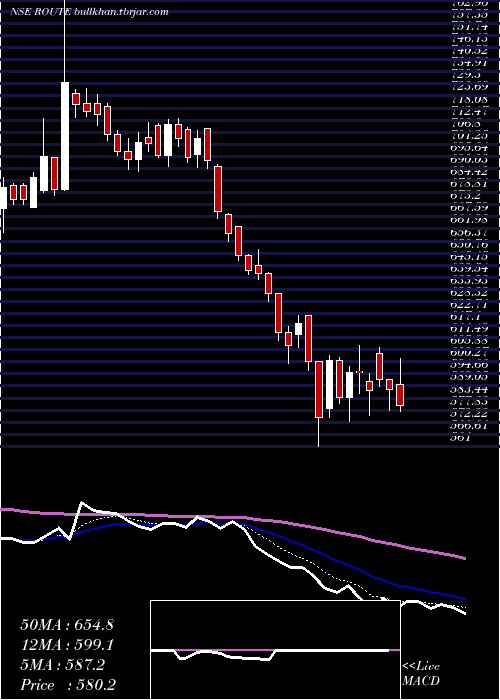Click the NSE ROUTE bullkhan.tbrjar.com chart title
This screenshot has width=500, height=700.
coord(89,12)
